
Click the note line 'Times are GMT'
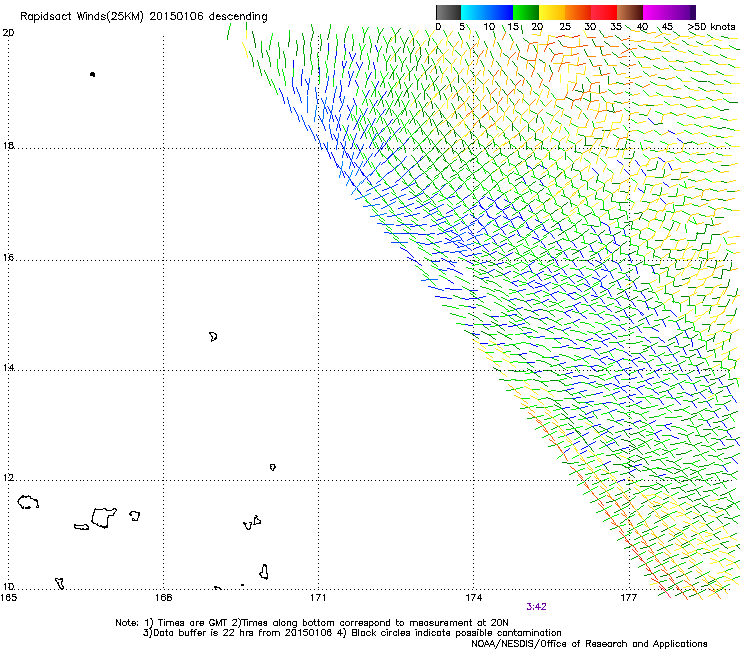[x=192, y=623]
